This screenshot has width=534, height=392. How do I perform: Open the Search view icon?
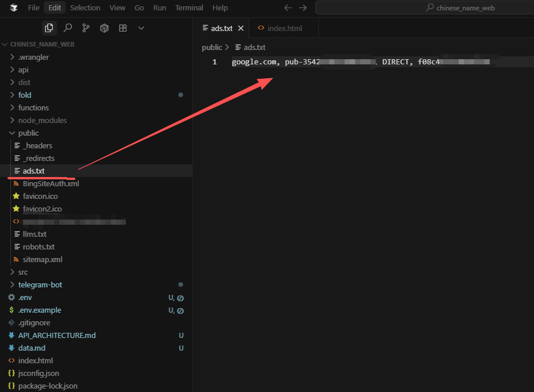click(67, 28)
